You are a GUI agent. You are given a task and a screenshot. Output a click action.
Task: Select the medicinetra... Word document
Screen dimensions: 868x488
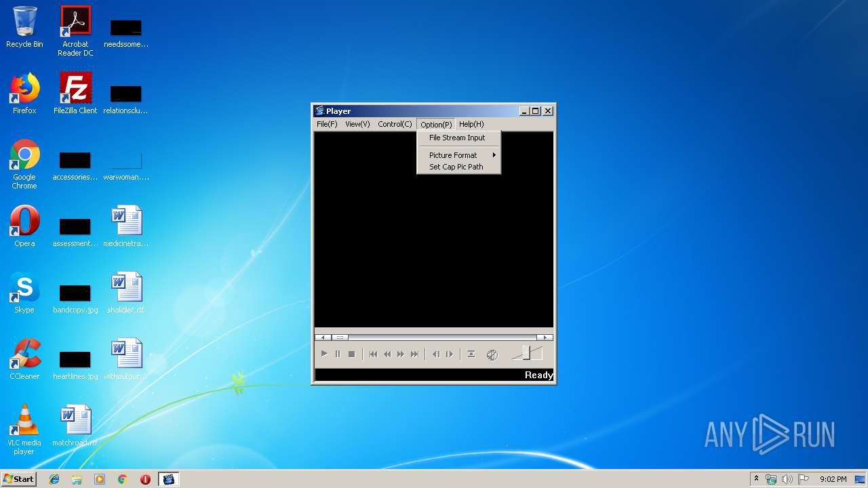pos(126,226)
